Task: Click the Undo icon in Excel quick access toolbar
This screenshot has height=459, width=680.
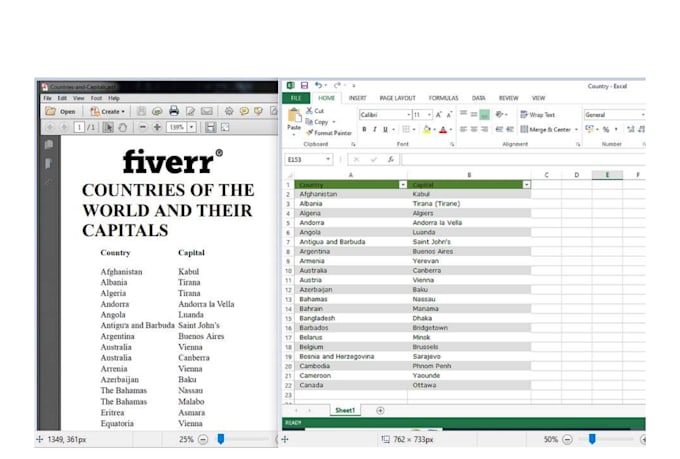Action: 318,85
